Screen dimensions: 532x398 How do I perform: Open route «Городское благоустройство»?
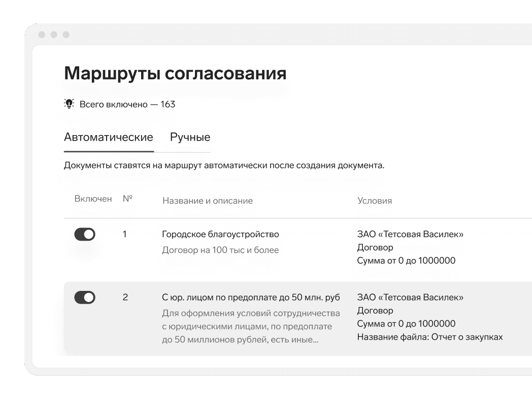[221, 234]
